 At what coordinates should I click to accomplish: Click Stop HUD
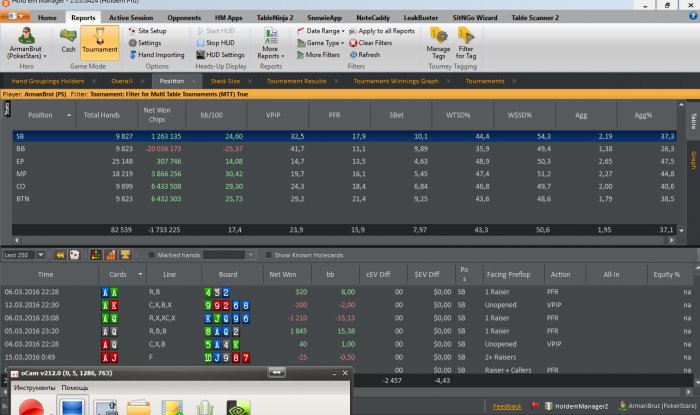point(216,43)
